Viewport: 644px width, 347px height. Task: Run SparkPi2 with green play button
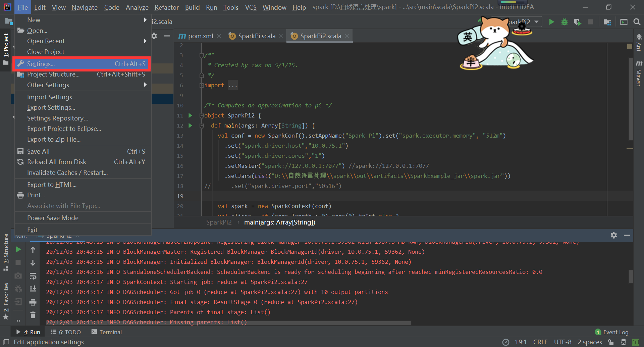click(x=551, y=22)
